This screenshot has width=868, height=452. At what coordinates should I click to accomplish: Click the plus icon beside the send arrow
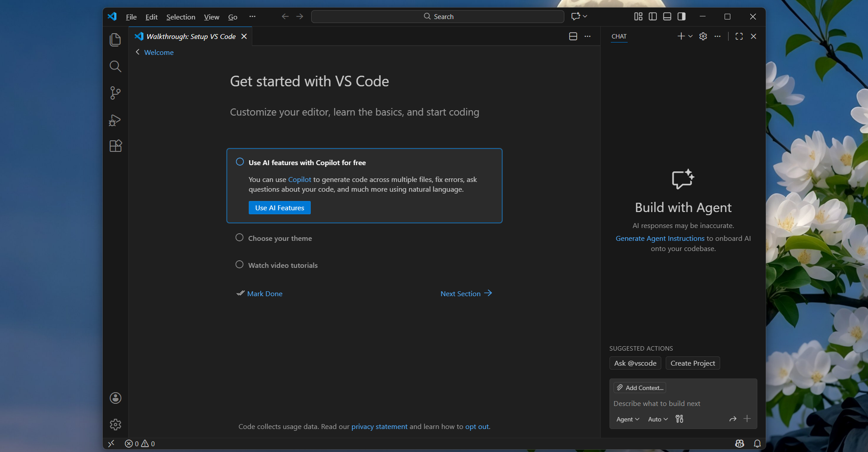tap(747, 419)
